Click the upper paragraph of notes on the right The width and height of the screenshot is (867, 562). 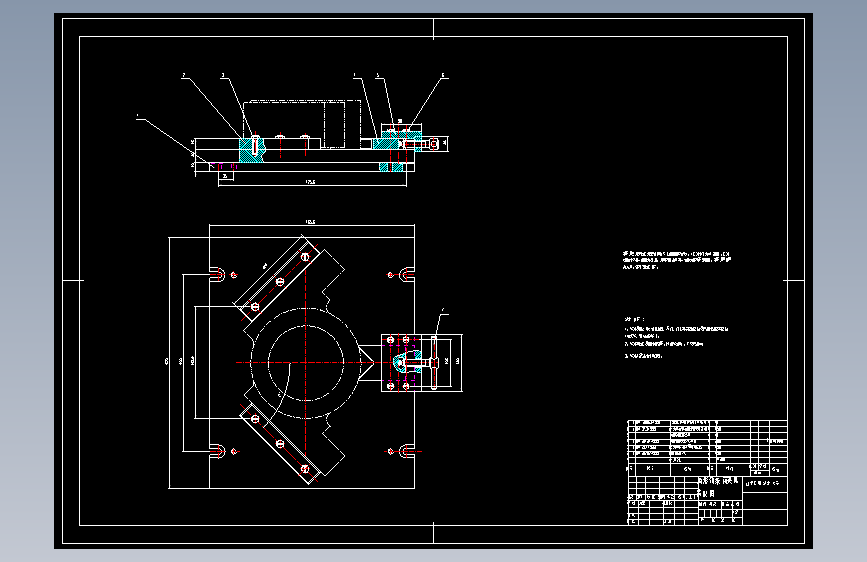point(676,260)
